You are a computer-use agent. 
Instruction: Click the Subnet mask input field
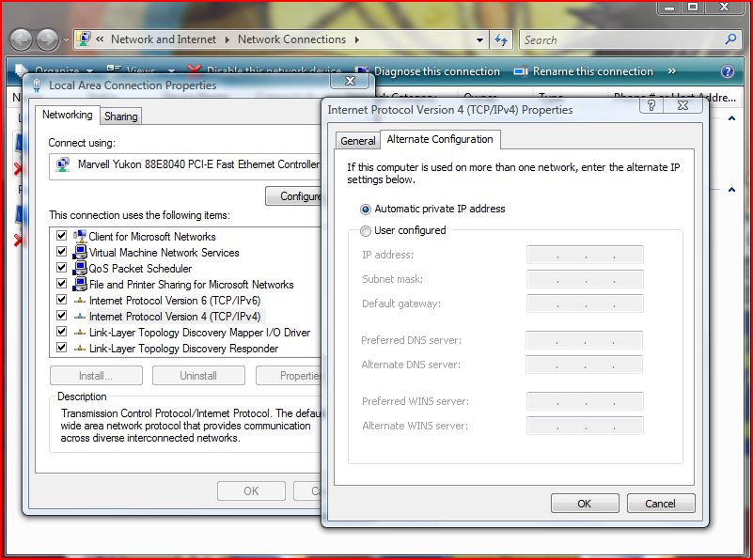point(585,279)
